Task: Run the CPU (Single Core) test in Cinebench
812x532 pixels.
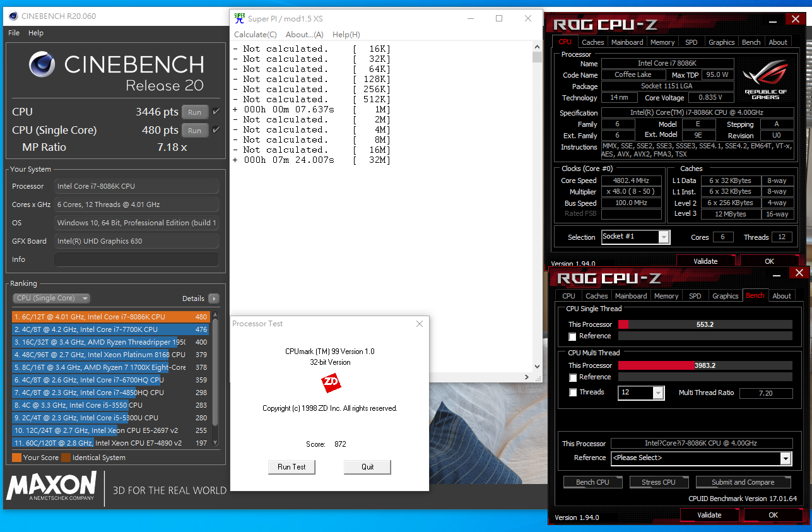Action: pyautogui.click(x=195, y=130)
